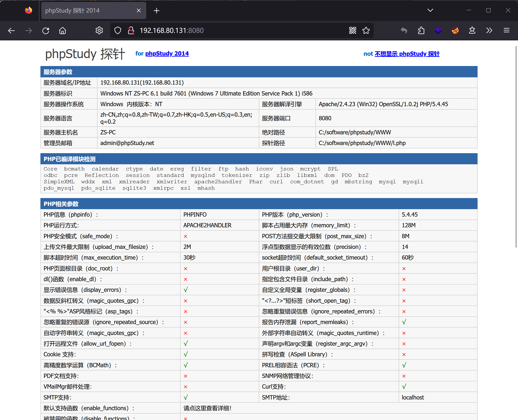Select the server IP 192.168.80.131(192.168.80.131) value
This screenshot has height=420, width=518.
coord(142,83)
